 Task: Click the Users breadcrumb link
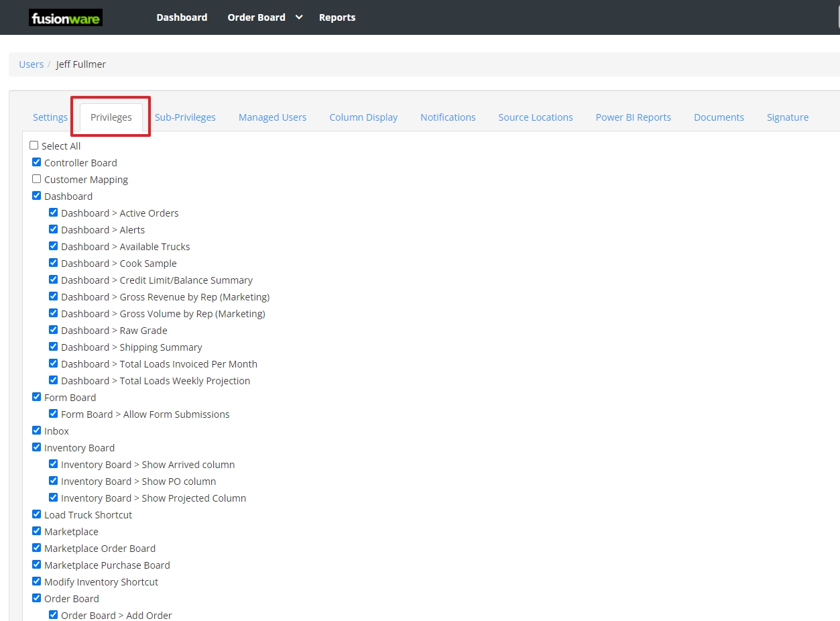click(31, 64)
